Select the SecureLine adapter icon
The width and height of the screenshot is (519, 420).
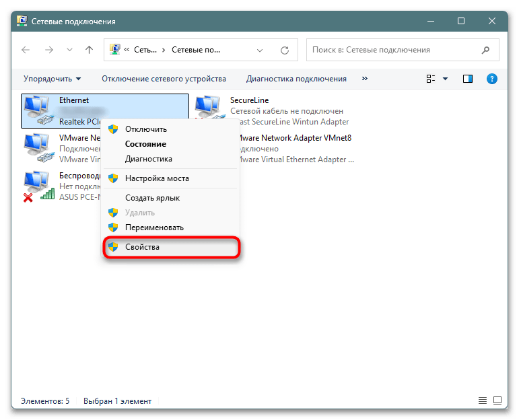210,107
